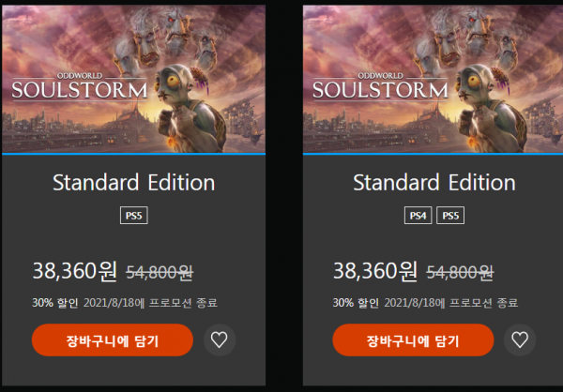Click the Standard Edition title above the PS4 PS5 badges
The width and height of the screenshot is (563, 392).
434,182
